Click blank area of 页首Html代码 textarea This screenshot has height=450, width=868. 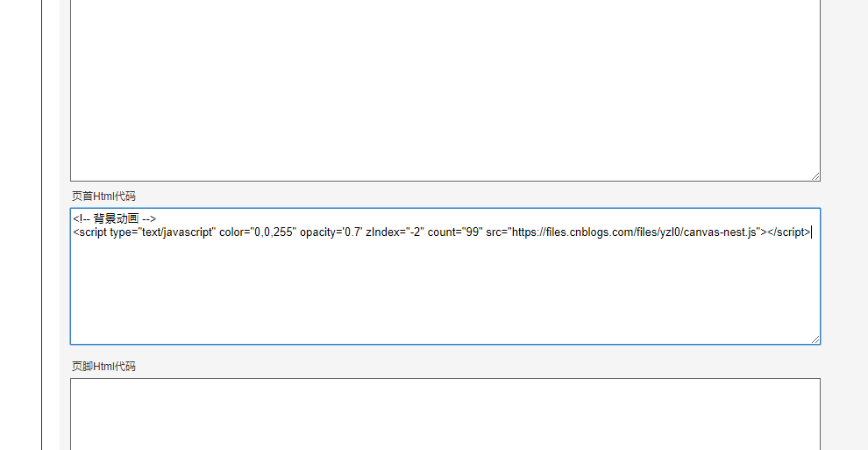click(445, 293)
